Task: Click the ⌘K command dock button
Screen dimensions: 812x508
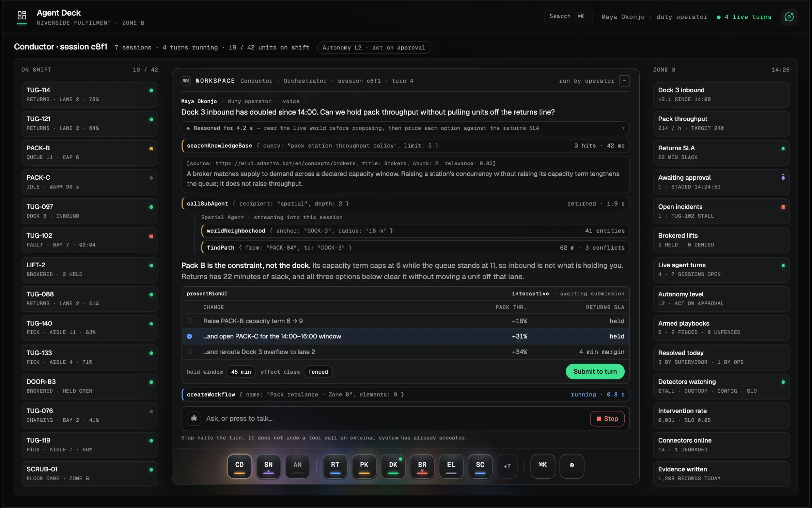Action: point(542,466)
